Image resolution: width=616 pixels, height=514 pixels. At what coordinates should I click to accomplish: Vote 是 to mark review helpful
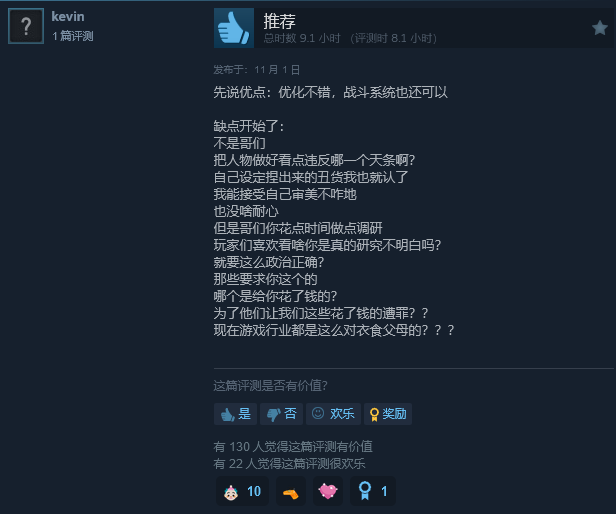(235, 414)
